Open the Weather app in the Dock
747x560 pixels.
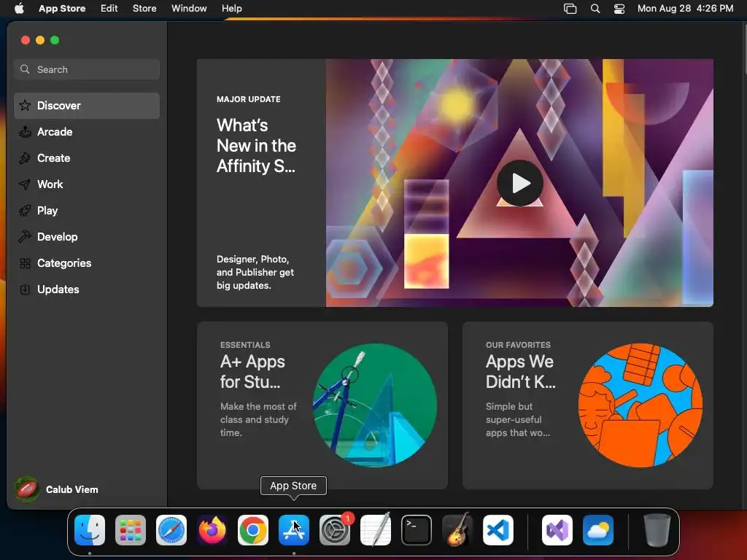(x=598, y=530)
